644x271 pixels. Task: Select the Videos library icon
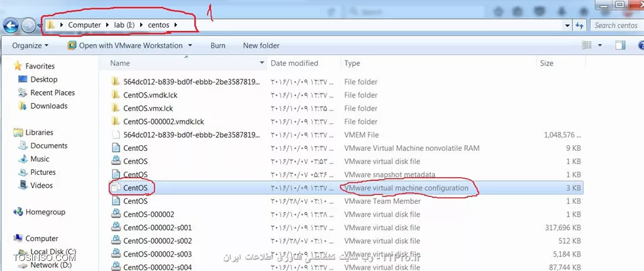click(x=23, y=185)
